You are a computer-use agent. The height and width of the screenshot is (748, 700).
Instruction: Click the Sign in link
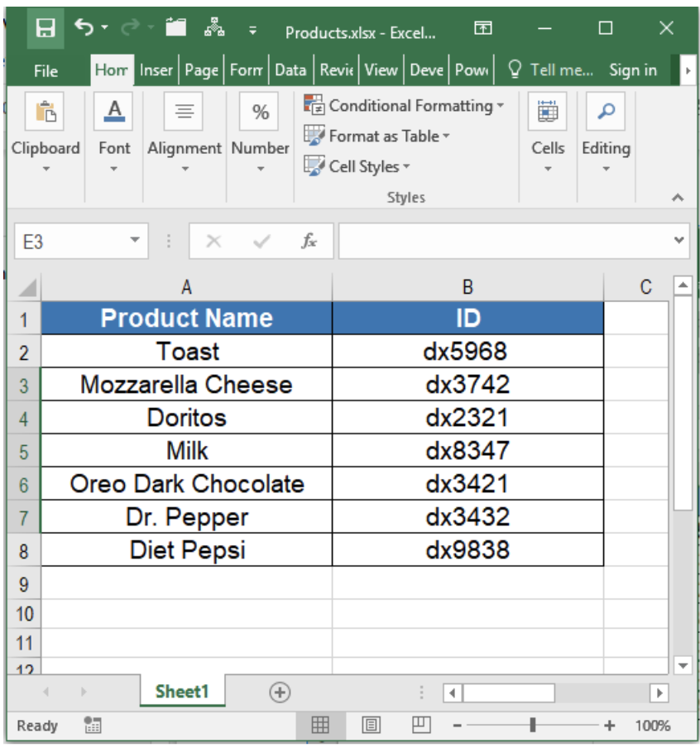pyautogui.click(x=633, y=70)
